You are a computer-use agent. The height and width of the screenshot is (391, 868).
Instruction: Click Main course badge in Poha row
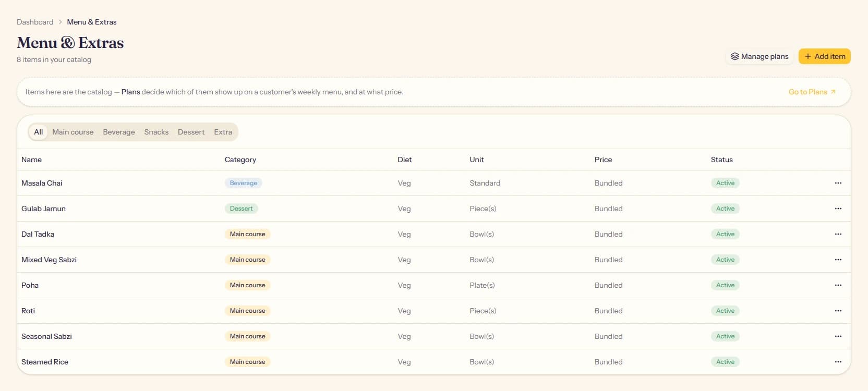(247, 285)
